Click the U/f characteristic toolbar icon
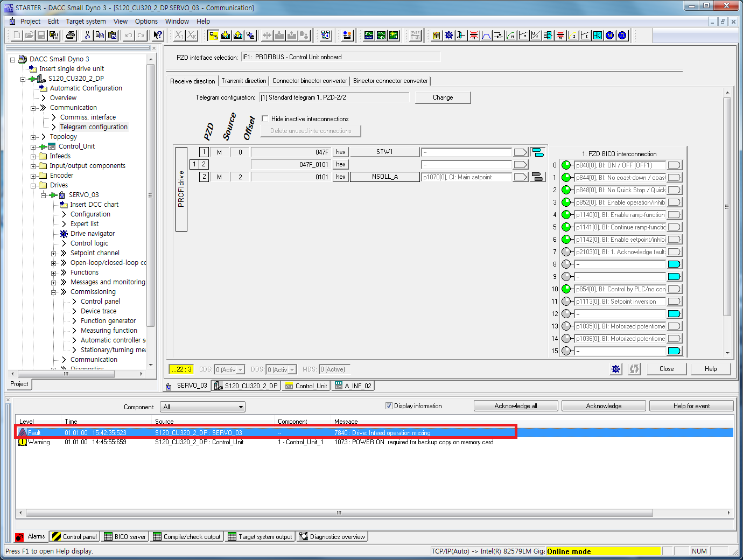The image size is (743, 560). [x=536, y=36]
